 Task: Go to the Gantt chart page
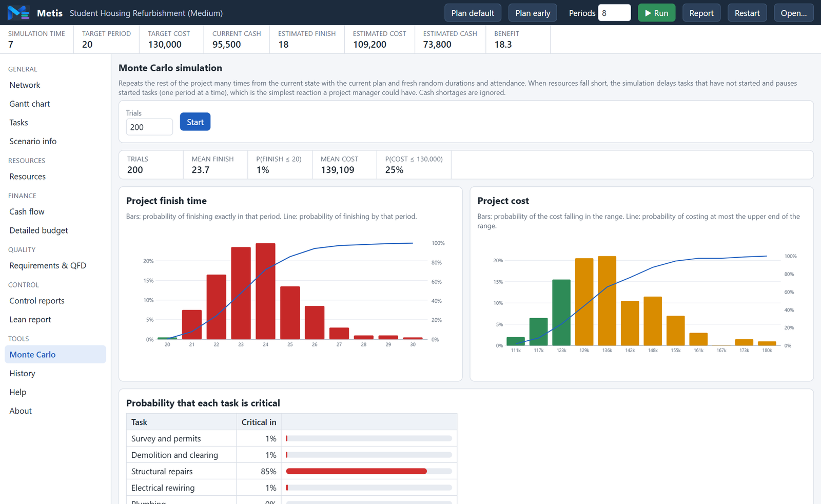(x=55, y=104)
